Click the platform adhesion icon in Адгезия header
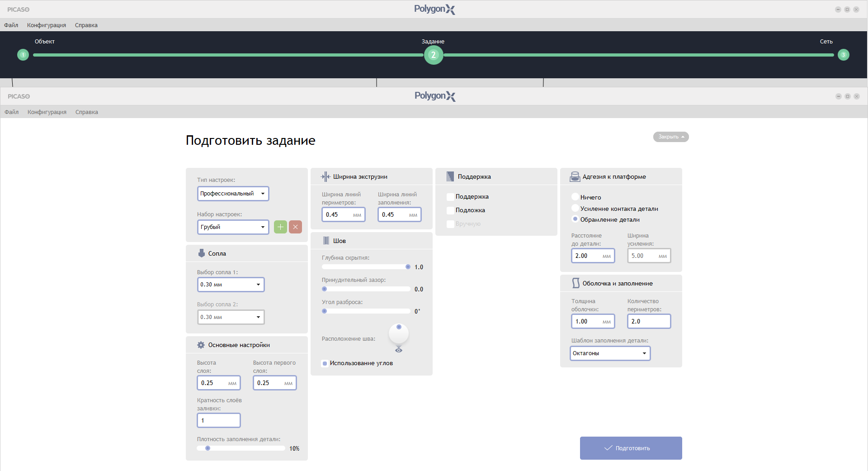 (575, 176)
